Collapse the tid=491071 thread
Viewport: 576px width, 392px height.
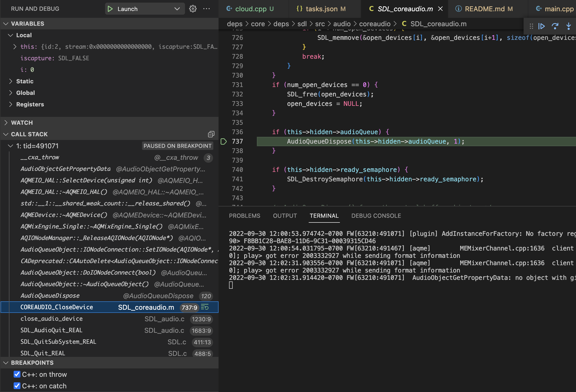point(10,146)
